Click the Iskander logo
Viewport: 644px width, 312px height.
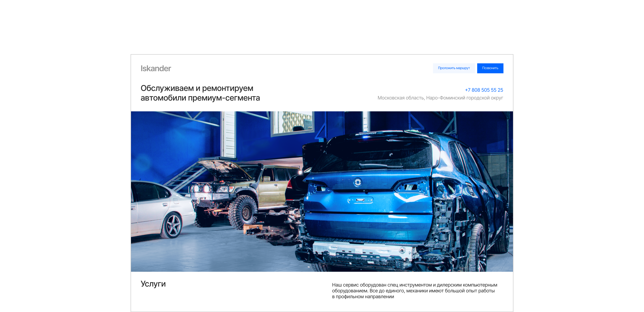[156, 68]
